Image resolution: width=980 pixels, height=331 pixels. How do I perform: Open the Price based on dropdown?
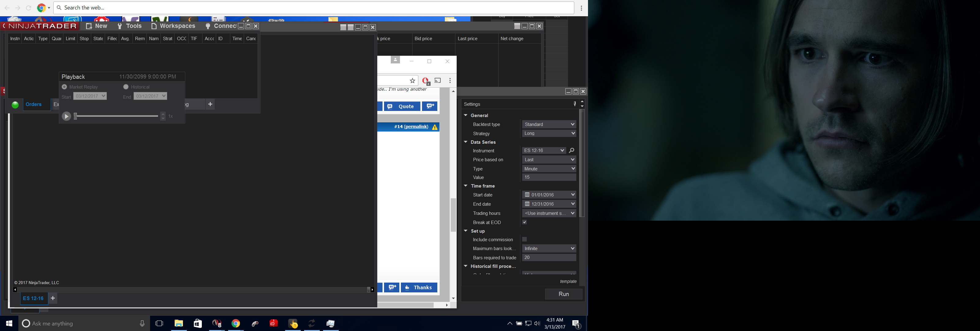pyautogui.click(x=549, y=160)
